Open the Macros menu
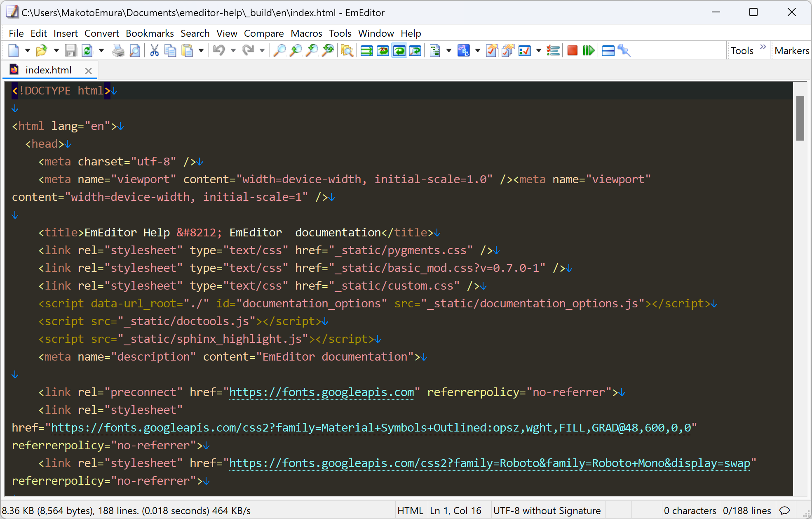The width and height of the screenshot is (812, 519). [x=306, y=33]
